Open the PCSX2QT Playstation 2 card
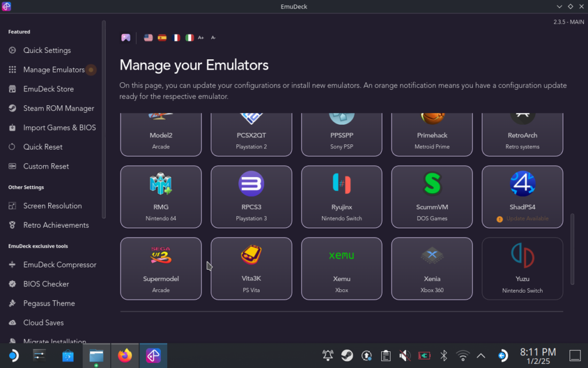Screen dimensions: 588x368 click(x=252, y=135)
